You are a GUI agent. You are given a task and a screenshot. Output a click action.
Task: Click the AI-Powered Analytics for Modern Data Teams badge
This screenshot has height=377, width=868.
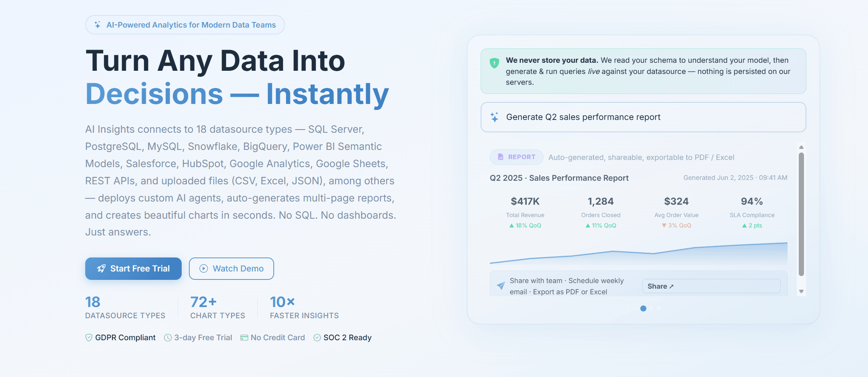point(185,25)
